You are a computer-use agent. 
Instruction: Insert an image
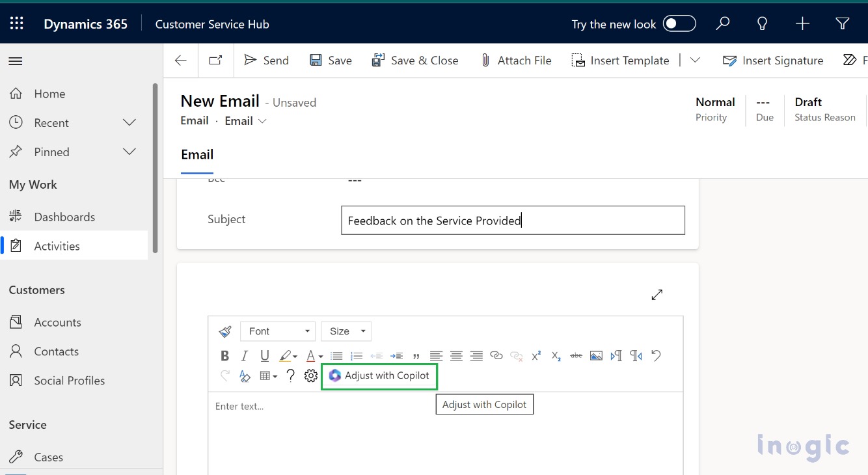click(596, 356)
